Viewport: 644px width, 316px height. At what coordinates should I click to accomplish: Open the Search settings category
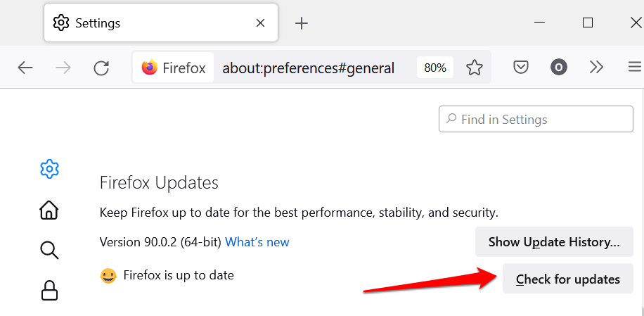tap(49, 249)
